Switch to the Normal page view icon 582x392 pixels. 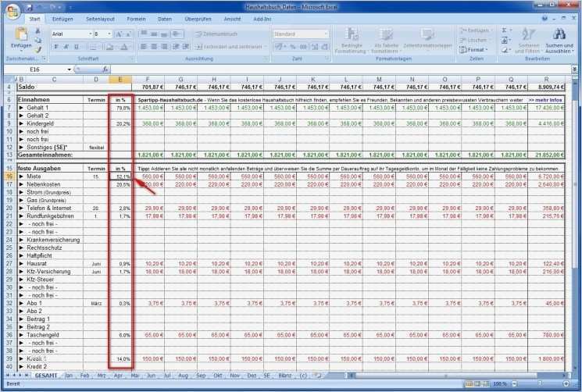pyautogui.click(x=470, y=383)
